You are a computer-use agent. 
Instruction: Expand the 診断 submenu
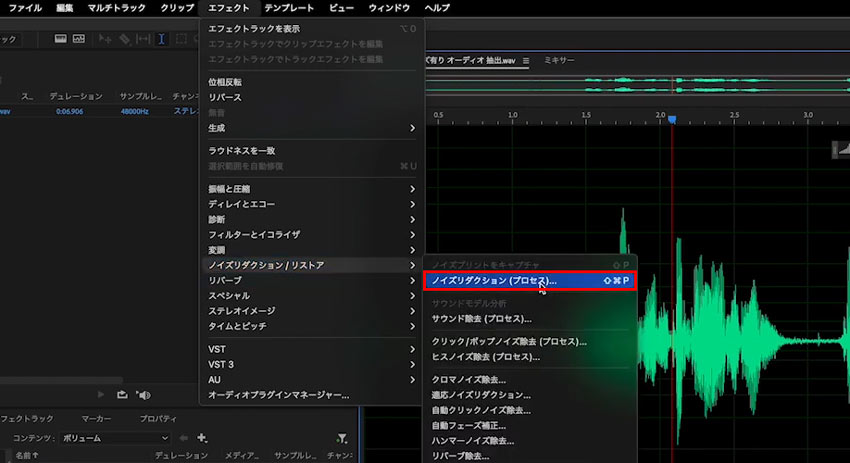[311, 219]
